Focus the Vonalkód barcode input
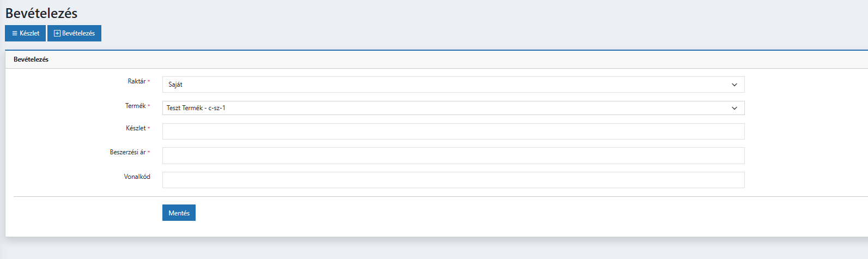The width and height of the screenshot is (868, 259). [453, 180]
